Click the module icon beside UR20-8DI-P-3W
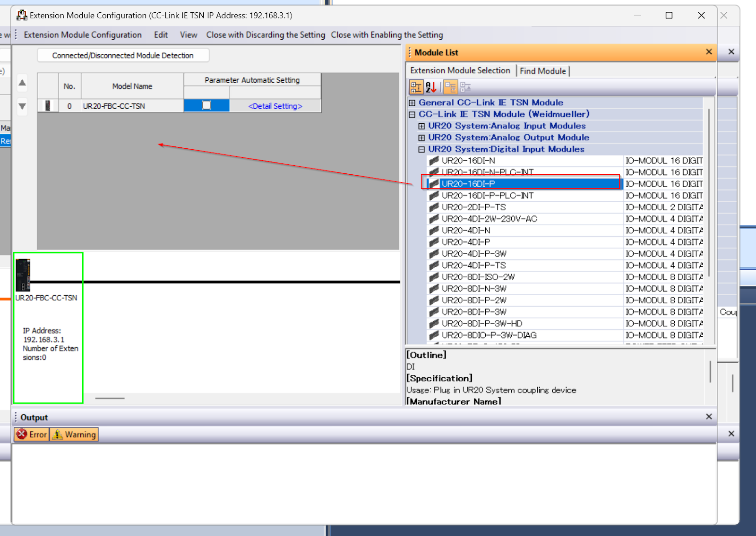The image size is (756, 536). tap(434, 312)
